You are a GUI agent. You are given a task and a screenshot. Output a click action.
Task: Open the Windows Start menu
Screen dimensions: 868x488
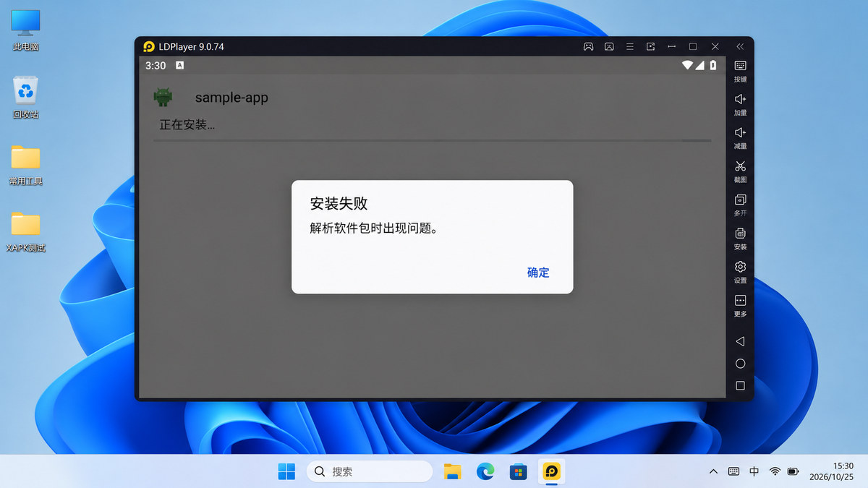pyautogui.click(x=286, y=471)
